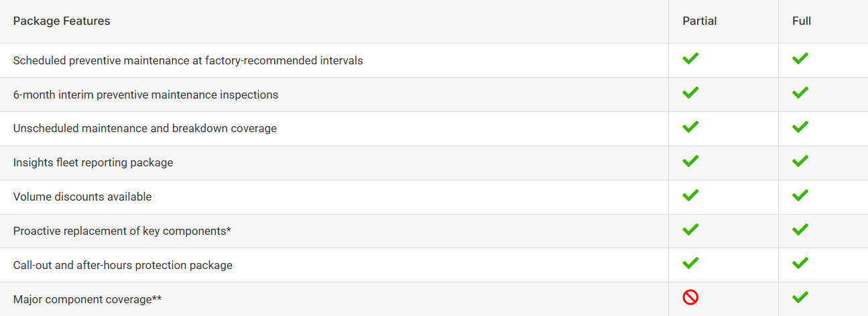Select the Full column header
Viewport: 868px width, 316px height.
[802, 21]
